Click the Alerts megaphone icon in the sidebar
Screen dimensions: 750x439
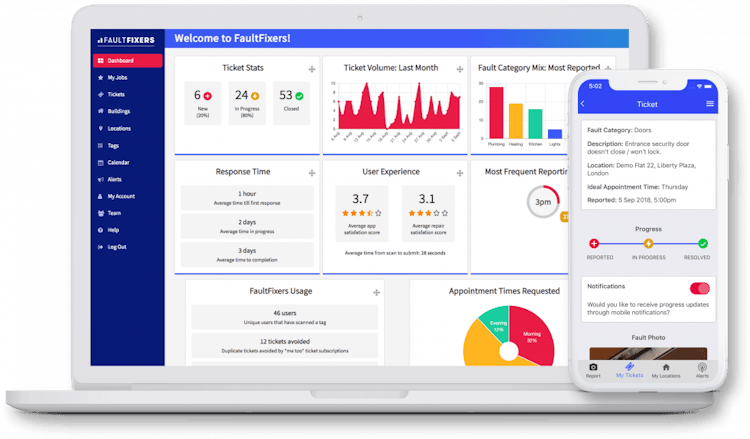click(100, 180)
